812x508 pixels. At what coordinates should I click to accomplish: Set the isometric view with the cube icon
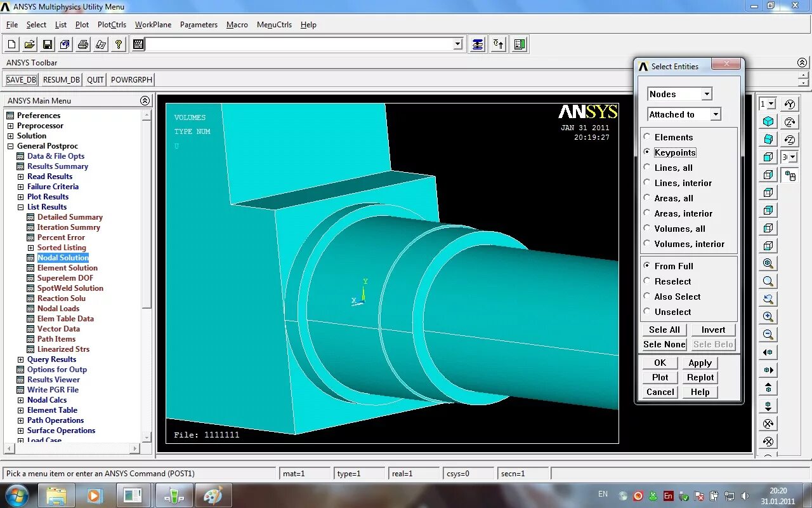[x=768, y=121]
